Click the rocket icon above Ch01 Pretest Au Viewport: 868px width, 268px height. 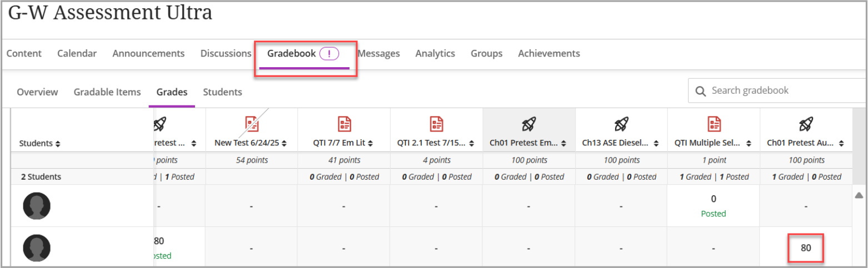806,124
